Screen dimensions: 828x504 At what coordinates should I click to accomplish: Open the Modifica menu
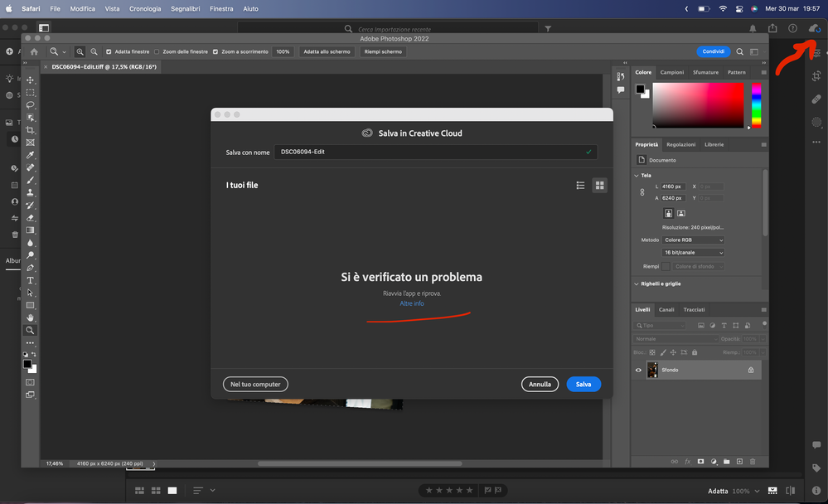pos(84,8)
